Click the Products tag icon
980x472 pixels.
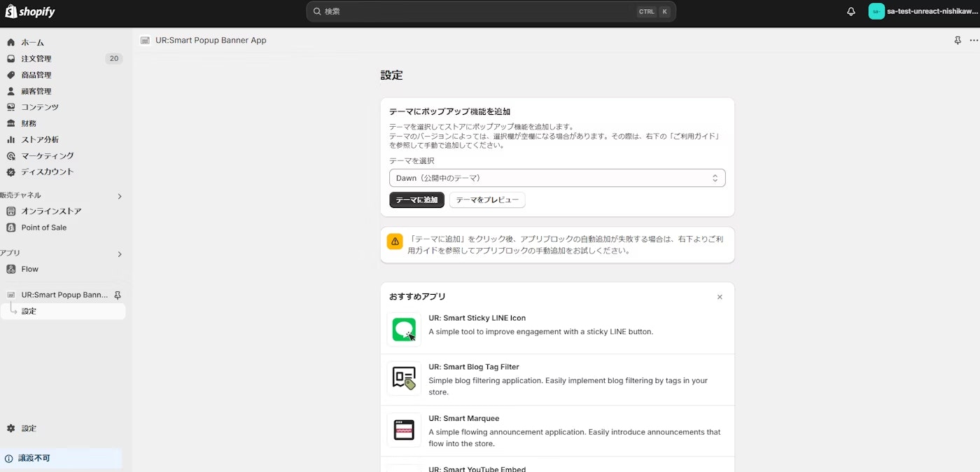[10, 75]
